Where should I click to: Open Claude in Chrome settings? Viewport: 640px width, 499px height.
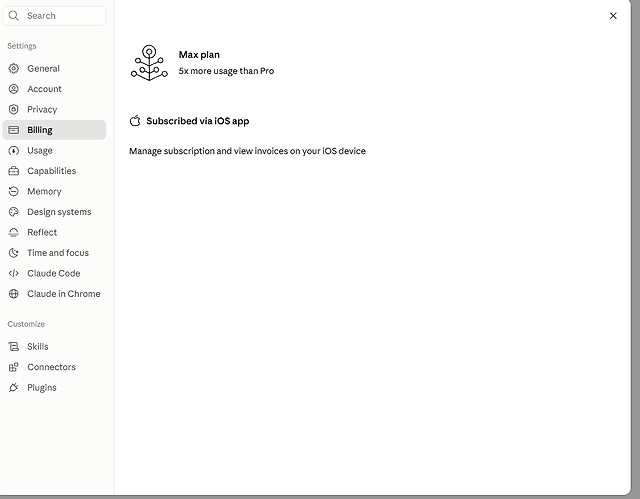tap(54, 293)
